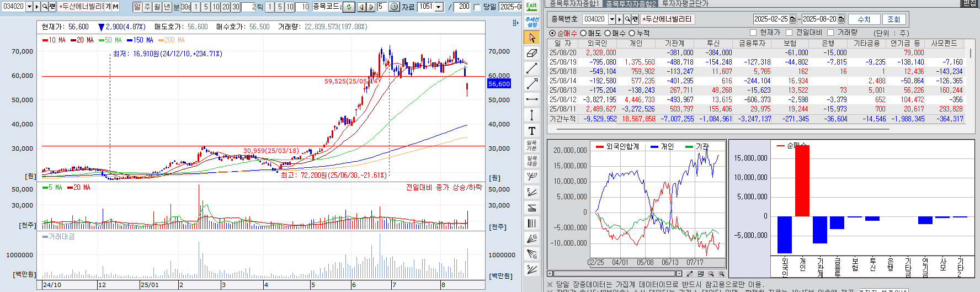Select the arrow pointer drawing tool
Image resolution: width=980 pixels, height=292 pixels.
tap(531, 38)
